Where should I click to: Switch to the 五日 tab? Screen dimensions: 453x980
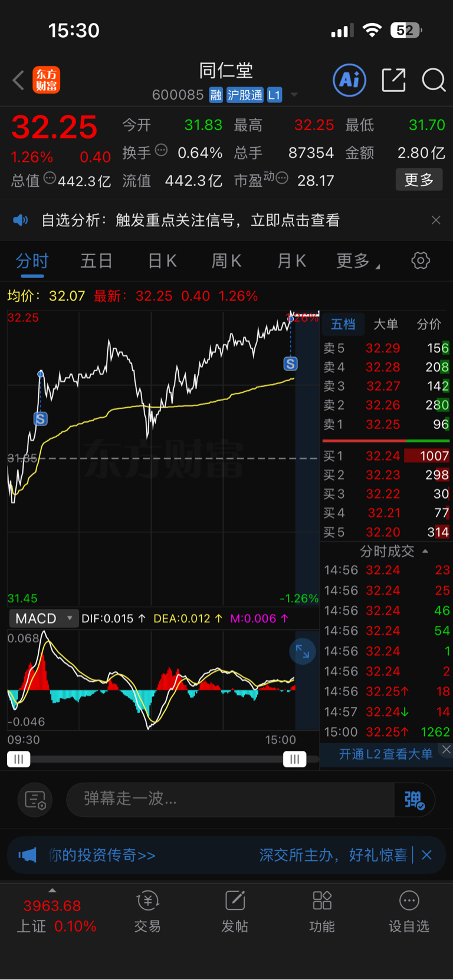(x=96, y=260)
